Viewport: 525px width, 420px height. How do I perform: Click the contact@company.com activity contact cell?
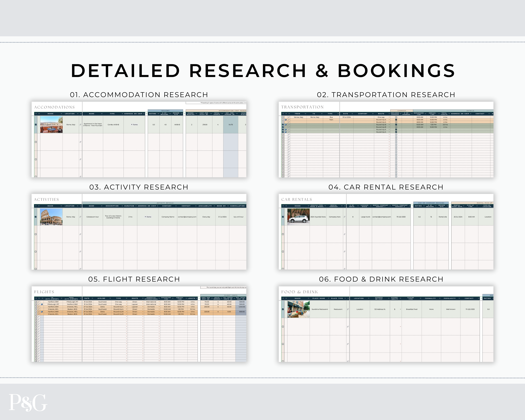click(187, 217)
